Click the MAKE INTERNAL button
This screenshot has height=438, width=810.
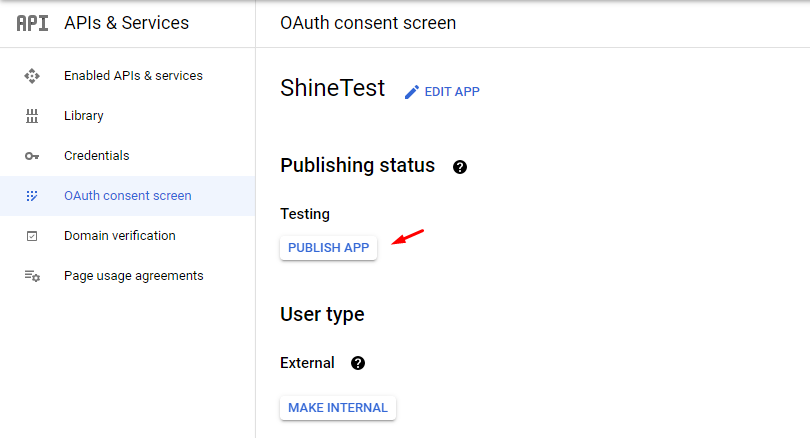coord(338,408)
